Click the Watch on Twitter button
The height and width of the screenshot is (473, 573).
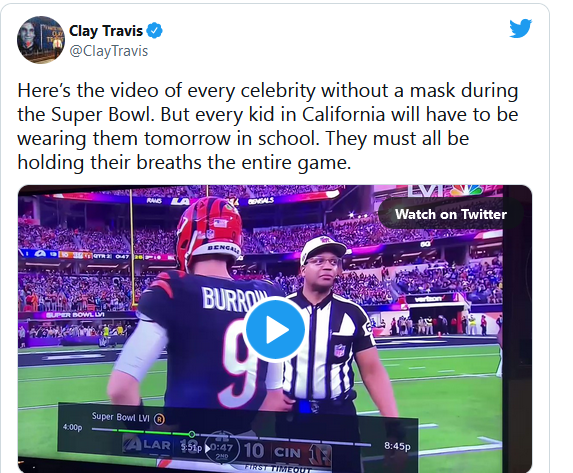pyautogui.click(x=451, y=214)
